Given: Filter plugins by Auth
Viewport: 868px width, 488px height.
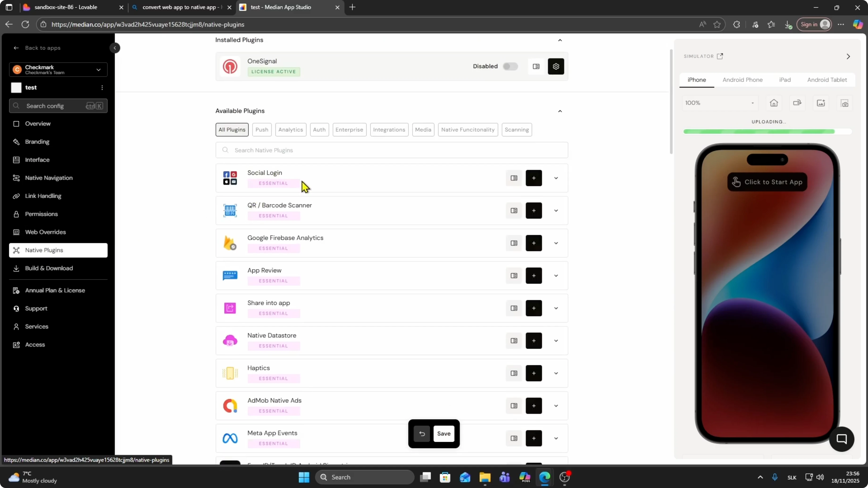Looking at the screenshot, I should [319, 130].
